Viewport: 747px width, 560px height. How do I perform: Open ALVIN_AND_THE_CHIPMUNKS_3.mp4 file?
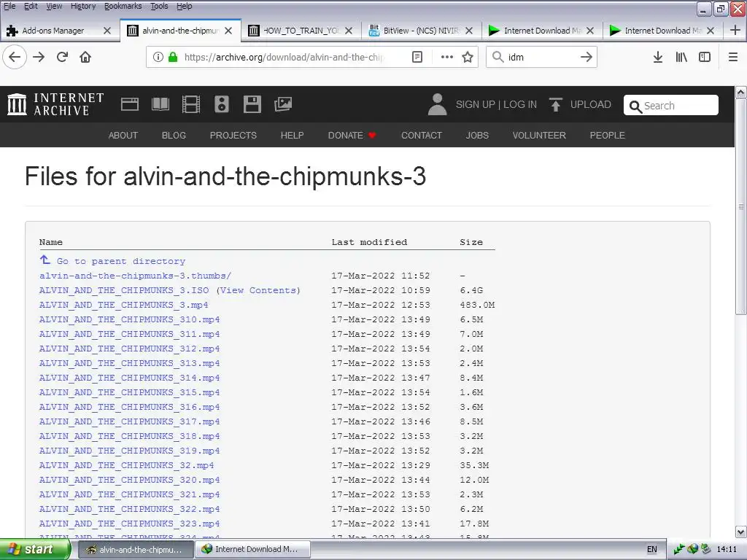coord(123,305)
